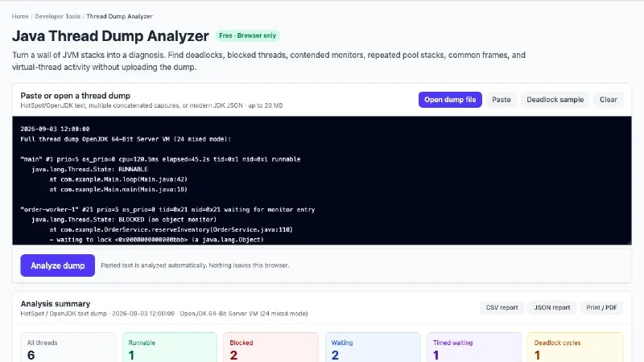Go to the Home breadcrumb link

point(20,16)
